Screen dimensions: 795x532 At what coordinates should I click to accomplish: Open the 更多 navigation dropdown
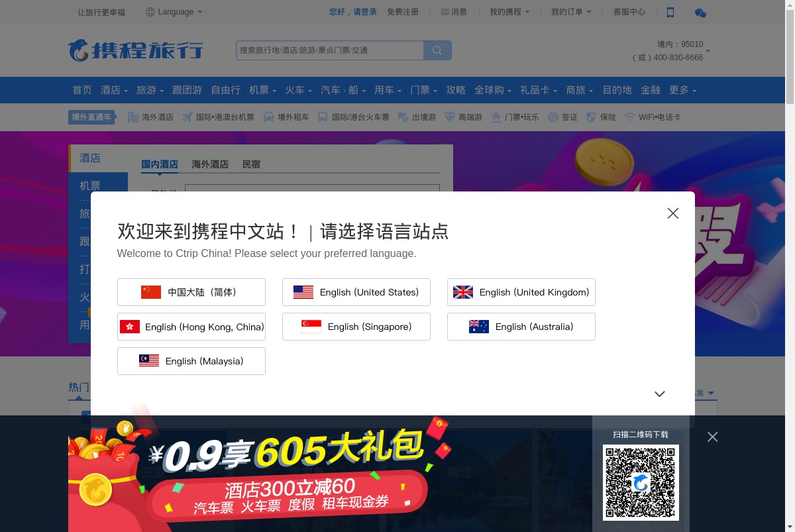tap(683, 90)
